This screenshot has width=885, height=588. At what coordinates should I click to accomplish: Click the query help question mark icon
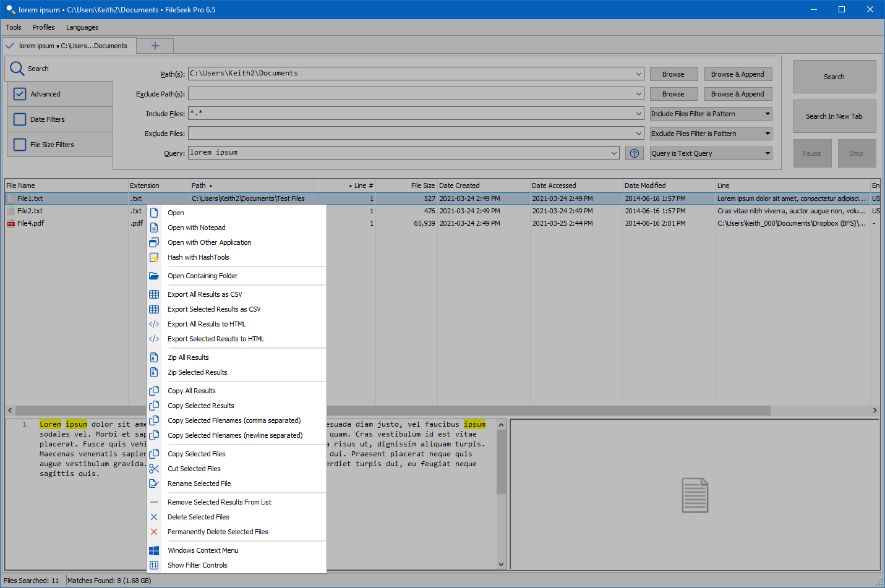pos(635,153)
